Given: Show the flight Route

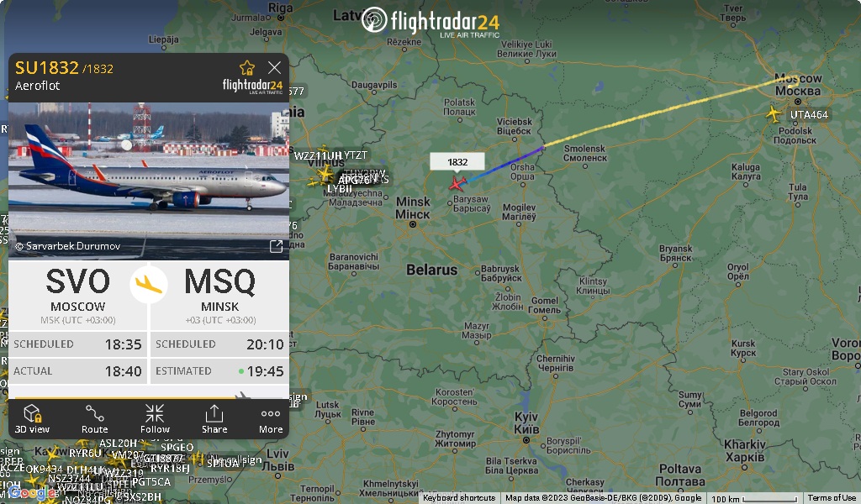Looking at the screenshot, I should [x=94, y=419].
